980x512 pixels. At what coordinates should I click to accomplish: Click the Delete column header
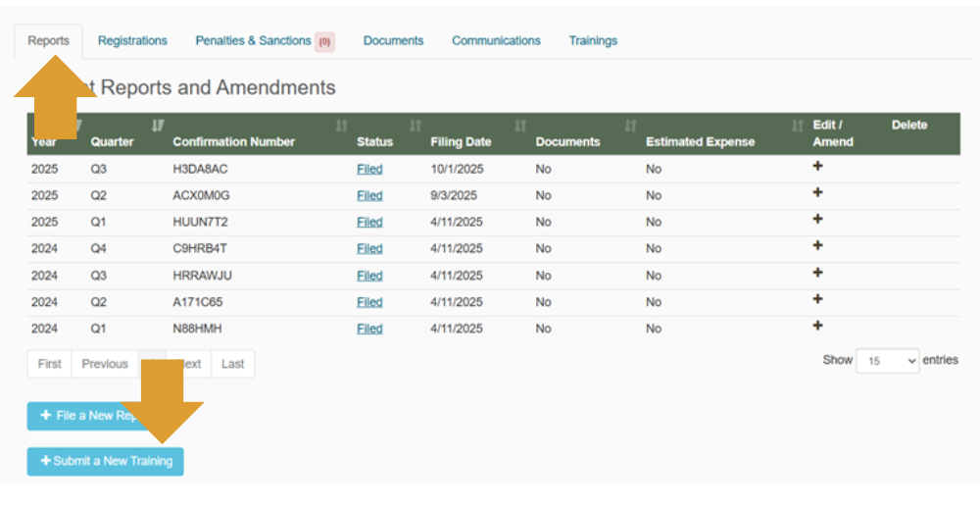point(909,126)
